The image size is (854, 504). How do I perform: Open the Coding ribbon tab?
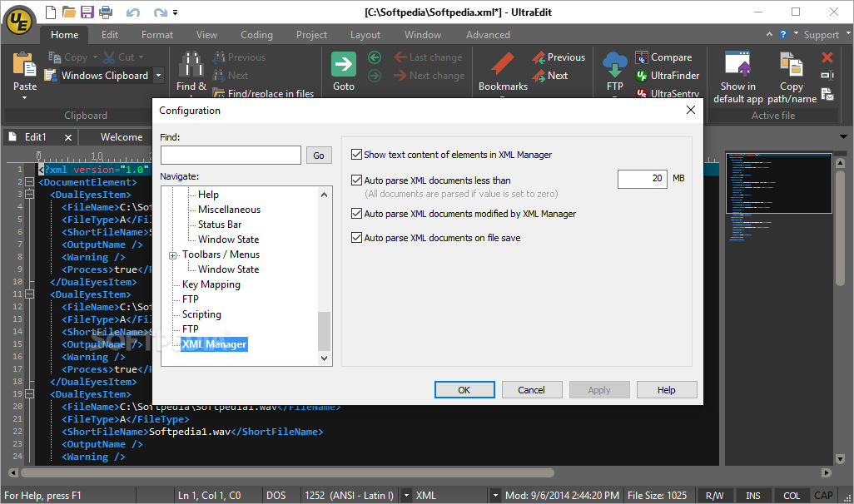coord(256,35)
